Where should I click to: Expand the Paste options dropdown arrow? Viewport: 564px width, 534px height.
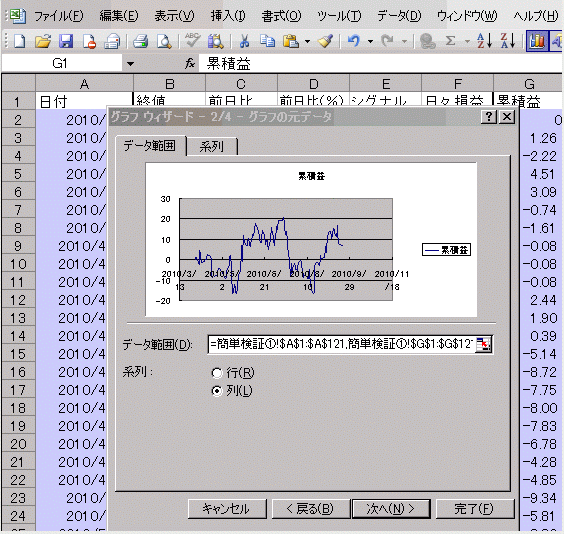pos(307,41)
